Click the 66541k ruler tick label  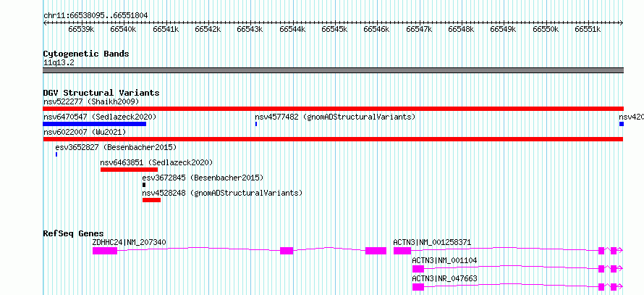pos(166,29)
